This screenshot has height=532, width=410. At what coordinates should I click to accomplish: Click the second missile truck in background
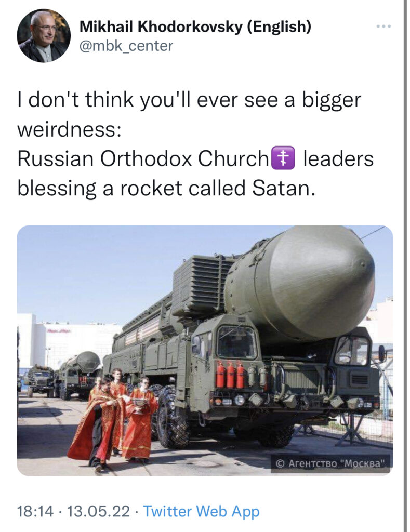point(79,374)
